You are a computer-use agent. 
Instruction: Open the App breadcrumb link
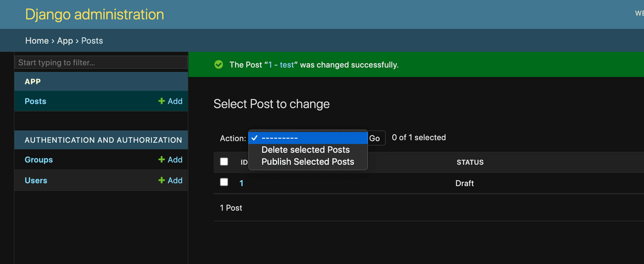pos(65,41)
